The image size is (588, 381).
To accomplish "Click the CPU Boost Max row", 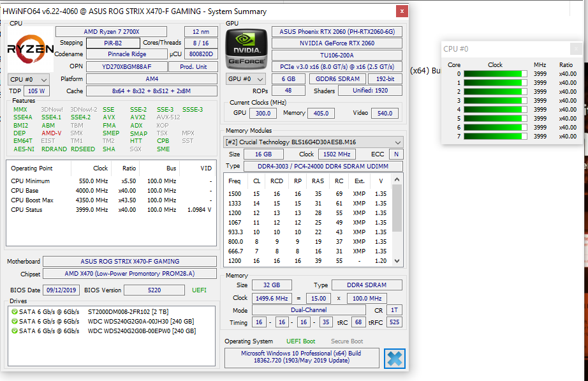I will (111, 200).
